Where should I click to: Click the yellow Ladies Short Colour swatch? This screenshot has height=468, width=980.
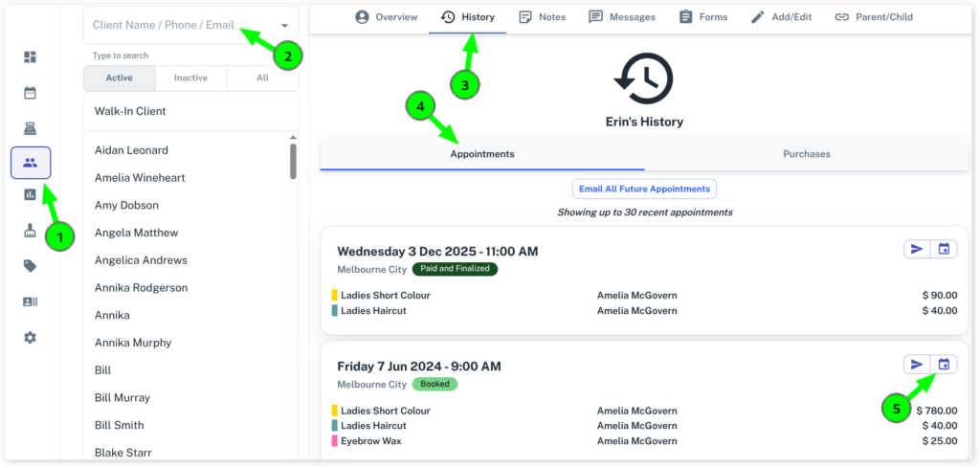[335, 296]
